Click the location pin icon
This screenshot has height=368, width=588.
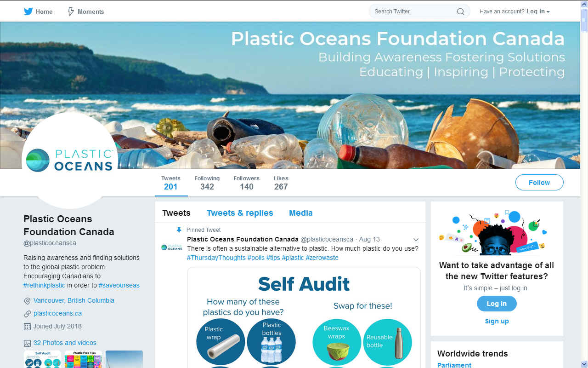click(27, 301)
